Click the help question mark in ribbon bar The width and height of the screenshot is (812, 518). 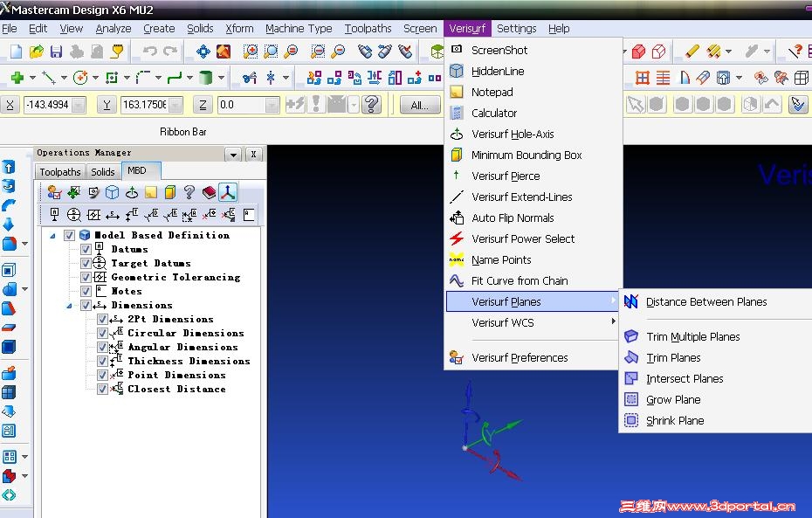tap(371, 105)
